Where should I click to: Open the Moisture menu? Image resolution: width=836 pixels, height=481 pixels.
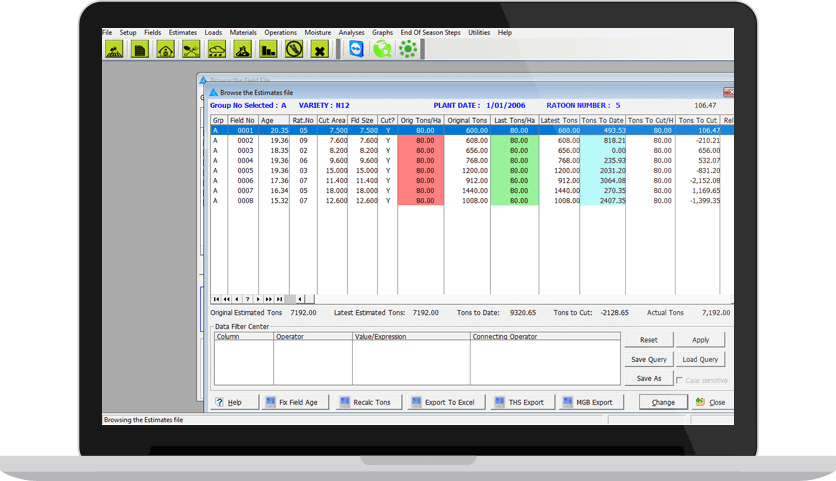coord(318,33)
